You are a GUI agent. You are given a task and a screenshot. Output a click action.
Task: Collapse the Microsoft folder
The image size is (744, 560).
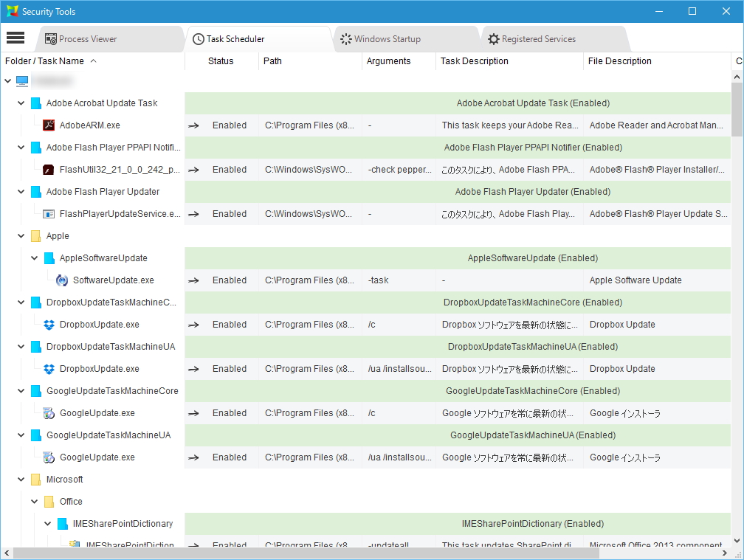pyautogui.click(x=21, y=480)
